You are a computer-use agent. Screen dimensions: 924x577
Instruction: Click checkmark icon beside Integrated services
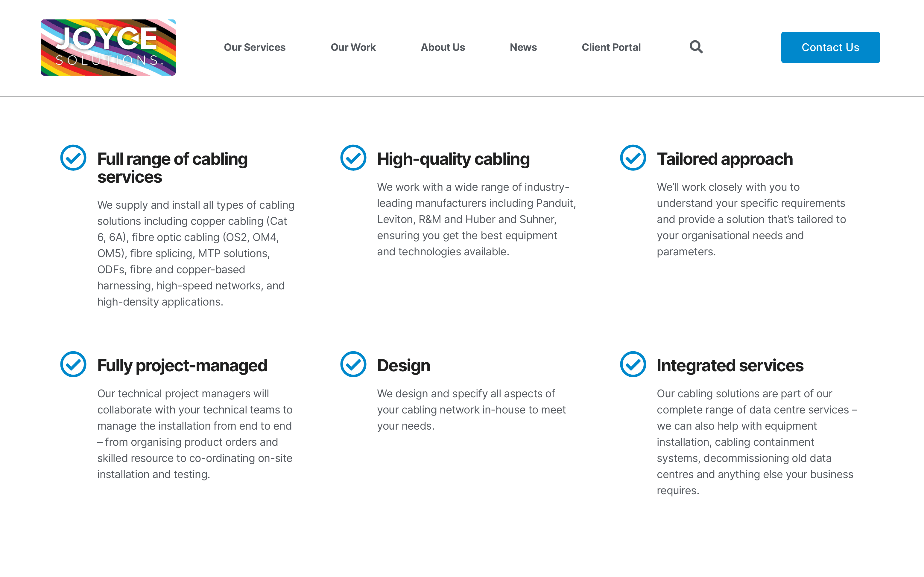click(x=633, y=364)
